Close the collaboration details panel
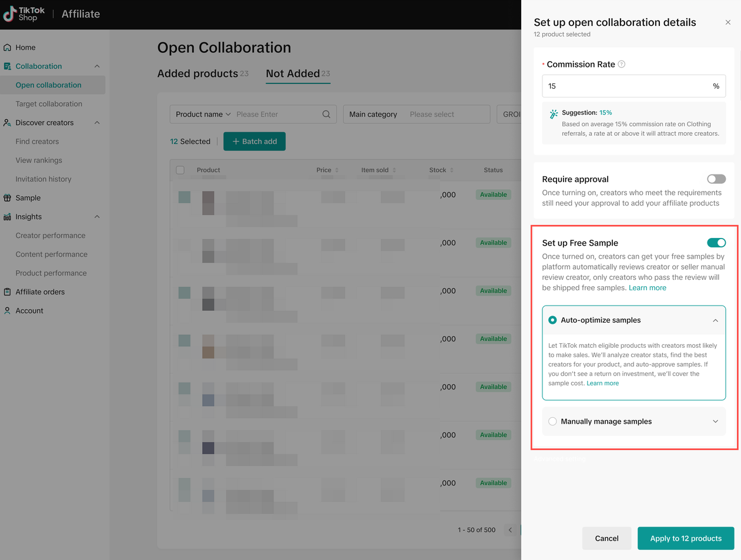Image resolution: width=741 pixels, height=560 pixels. (728, 22)
